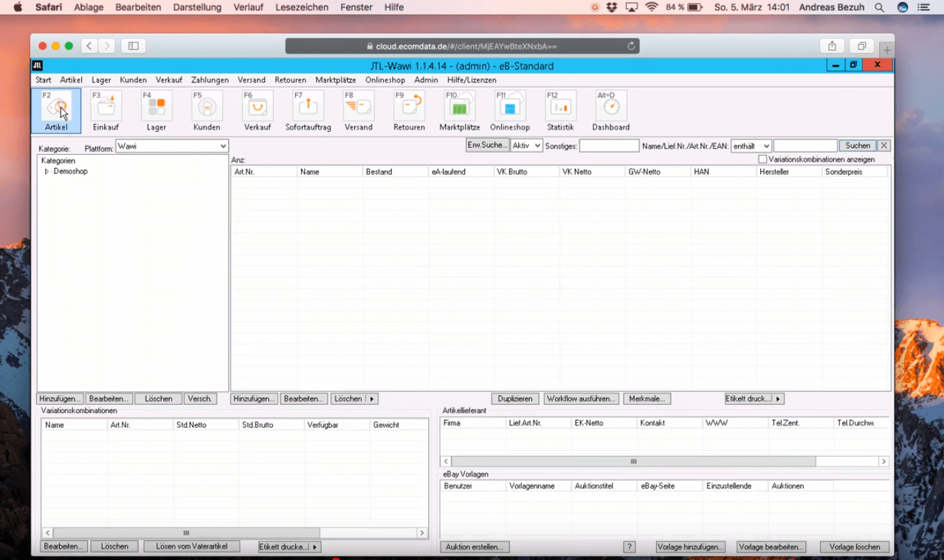Screen dimensions: 944x560
Task: Click the Duplizieren button
Action: (515, 398)
